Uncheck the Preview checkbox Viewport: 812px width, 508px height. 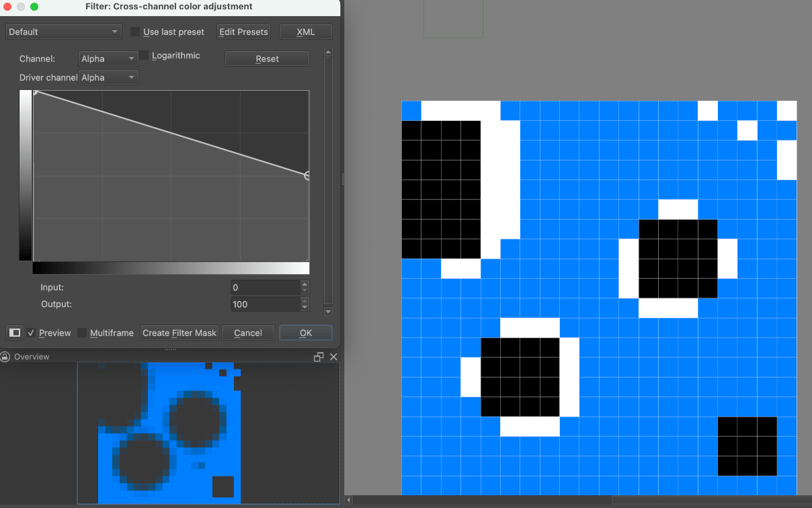[31, 333]
